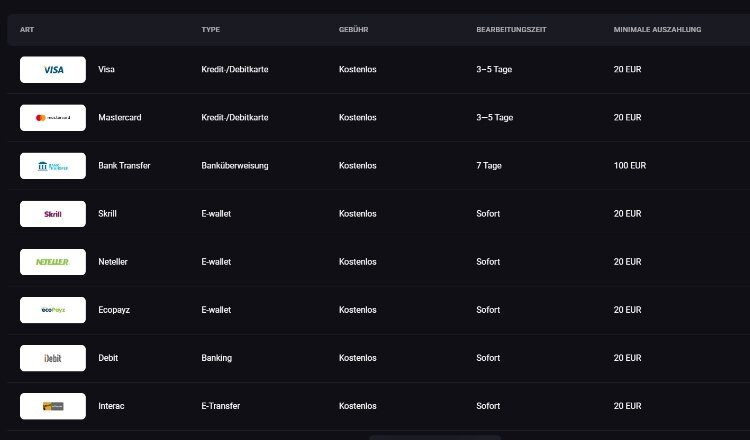The width and height of the screenshot is (750, 440).
Task: Click the BEARBEITUNGSZEIT column header
Action: pos(511,29)
